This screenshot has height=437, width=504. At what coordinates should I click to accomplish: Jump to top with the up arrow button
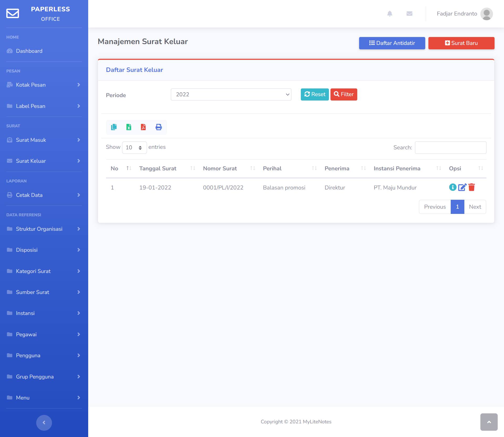click(489, 422)
